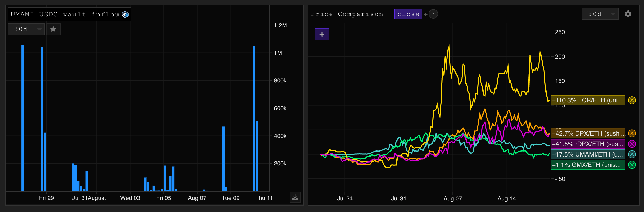
Task: Download UMAMI inflow chart data
Action: tap(295, 197)
